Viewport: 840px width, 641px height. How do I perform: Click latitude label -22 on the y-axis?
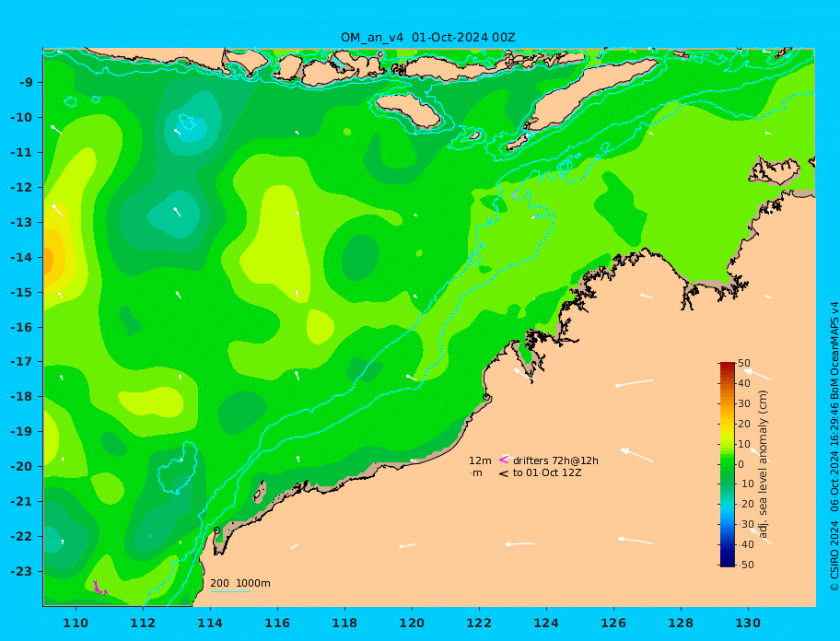coord(21,537)
